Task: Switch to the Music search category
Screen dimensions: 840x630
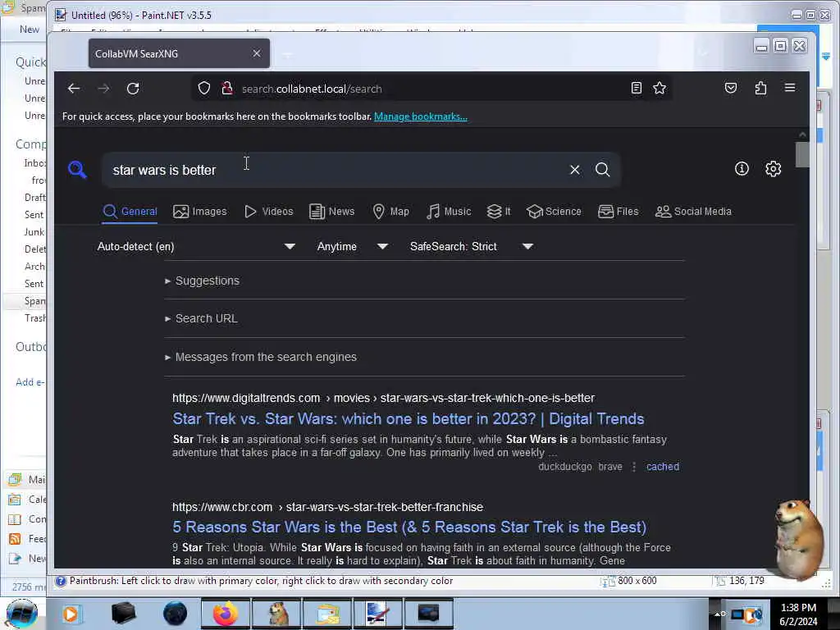Action: (449, 212)
